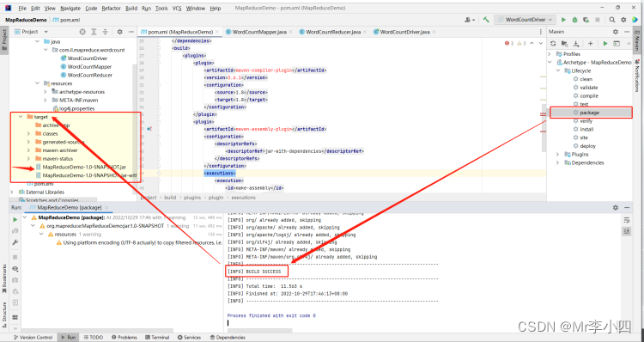Viewport: 644px width, 342px height.
Task: Open the VCS menu
Action: 177,9
